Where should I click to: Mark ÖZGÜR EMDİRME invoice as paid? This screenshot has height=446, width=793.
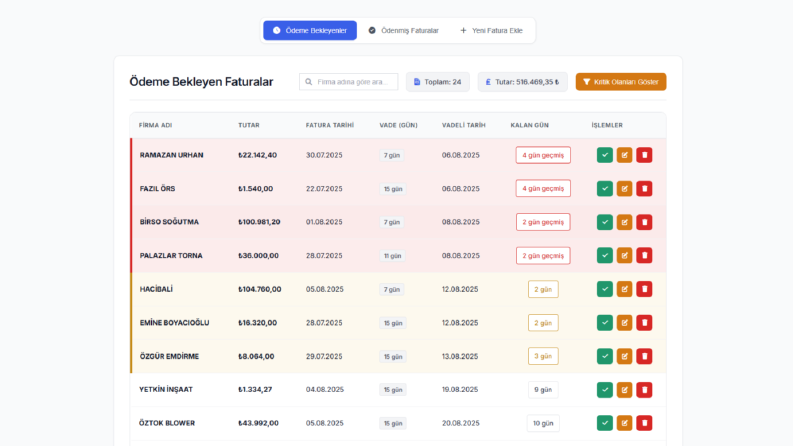[604, 356]
